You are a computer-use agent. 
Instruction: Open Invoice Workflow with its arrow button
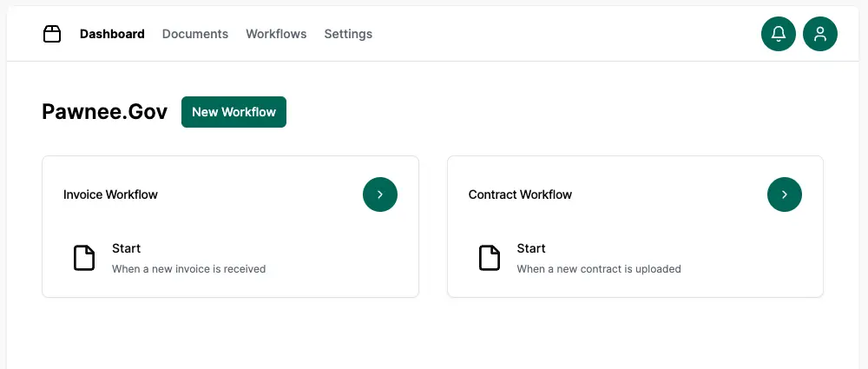(380, 194)
